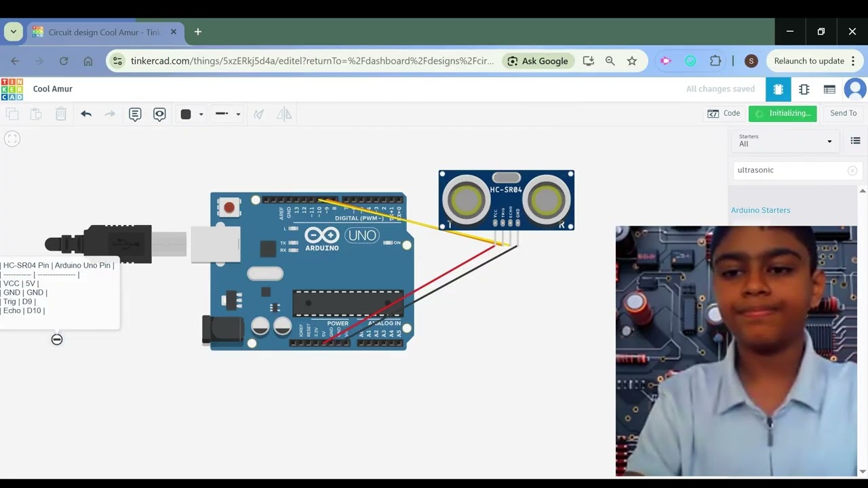Open the wire color dropdown
This screenshot has height=488, width=868.
[192, 114]
